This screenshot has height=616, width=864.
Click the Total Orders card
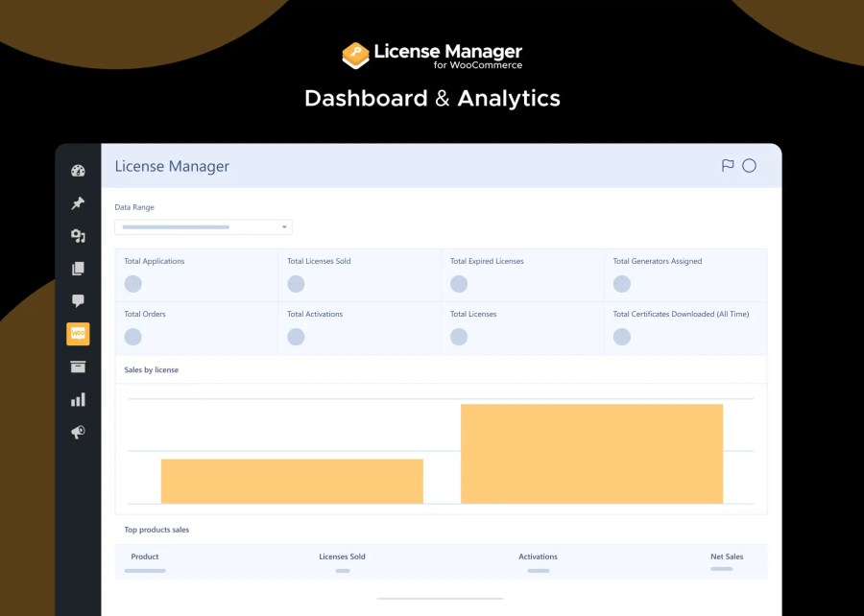196,328
